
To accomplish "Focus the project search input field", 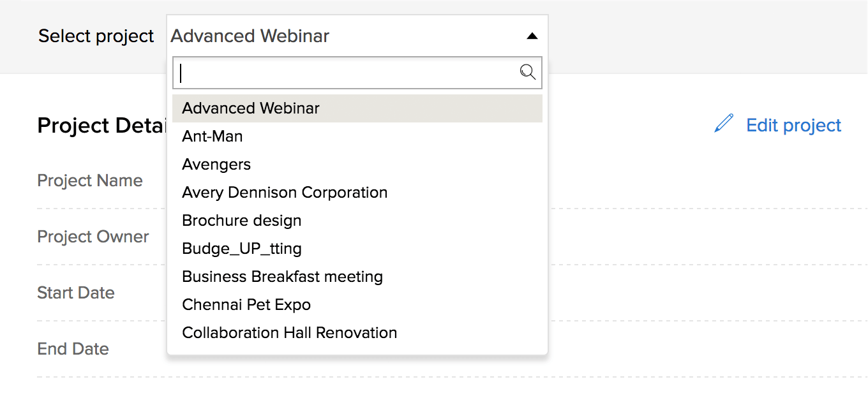I will pyautogui.click(x=348, y=73).
